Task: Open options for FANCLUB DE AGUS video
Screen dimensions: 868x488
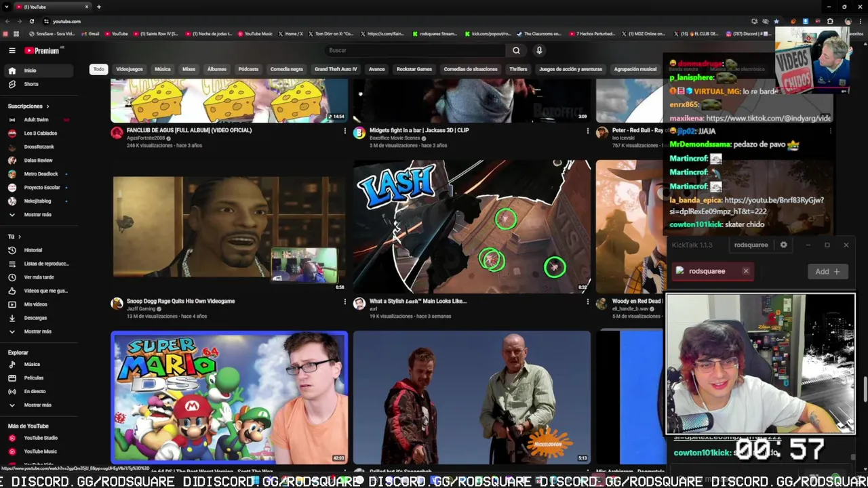Action: coord(344,131)
